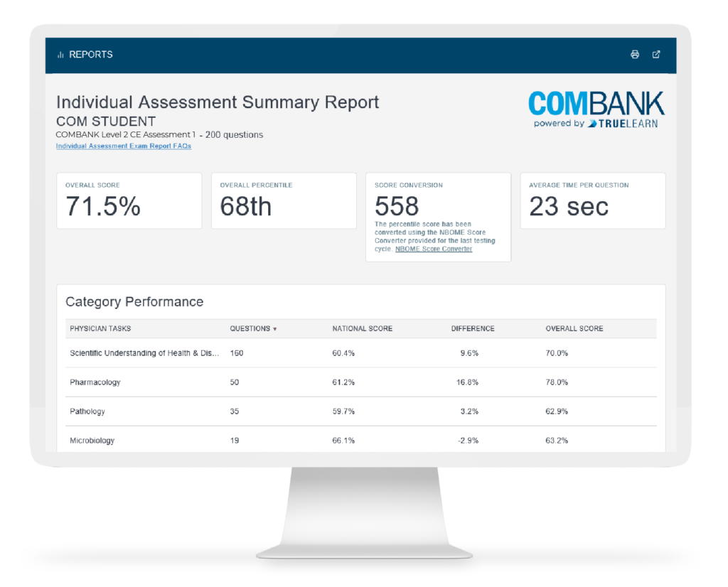Select the Pharmacology row in the table
The image size is (728, 587).
[95, 382]
